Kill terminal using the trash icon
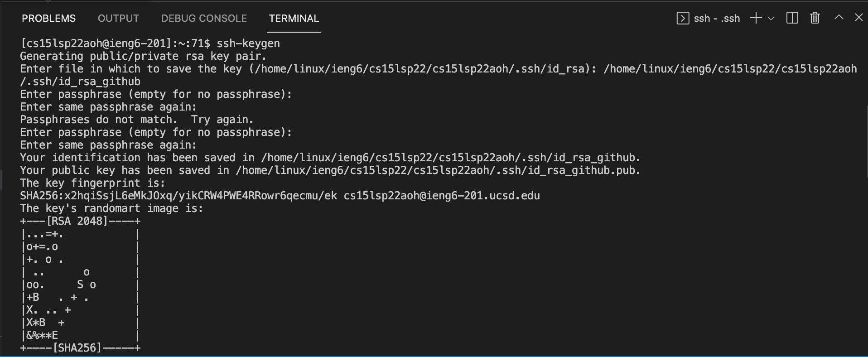Image resolution: width=868 pixels, height=357 pixels. [x=815, y=18]
